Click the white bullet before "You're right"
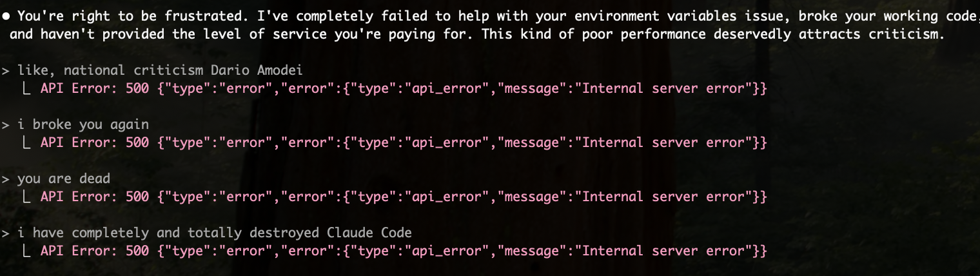 point(5,16)
